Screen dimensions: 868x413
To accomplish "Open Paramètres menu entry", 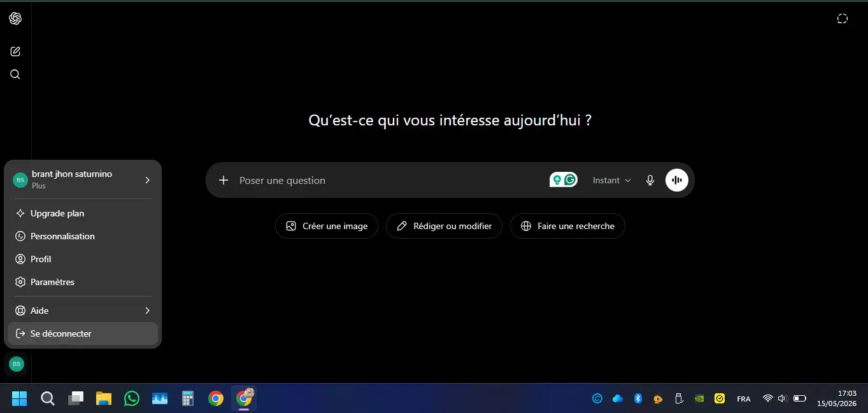I will point(83,282).
